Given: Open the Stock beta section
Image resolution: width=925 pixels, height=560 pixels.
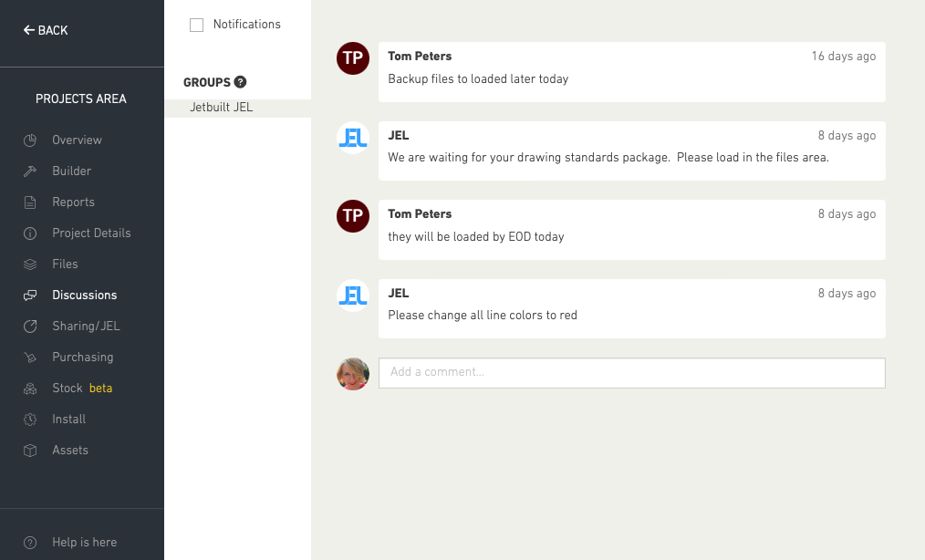Looking at the screenshot, I should pyautogui.click(x=82, y=388).
